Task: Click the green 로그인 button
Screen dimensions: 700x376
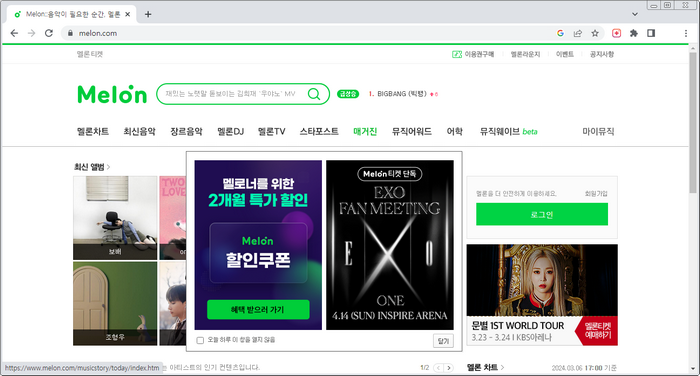Action: (x=542, y=214)
